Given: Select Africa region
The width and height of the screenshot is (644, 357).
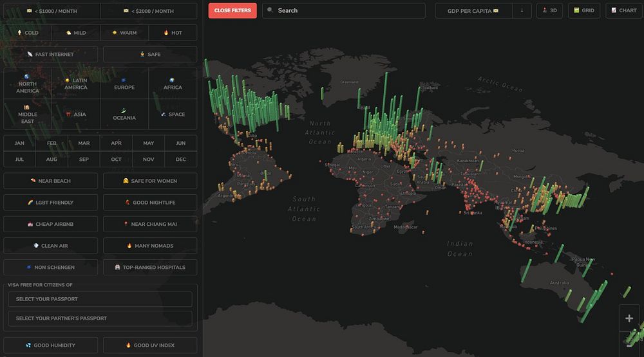Looking at the screenshot, I should point(173,84).
